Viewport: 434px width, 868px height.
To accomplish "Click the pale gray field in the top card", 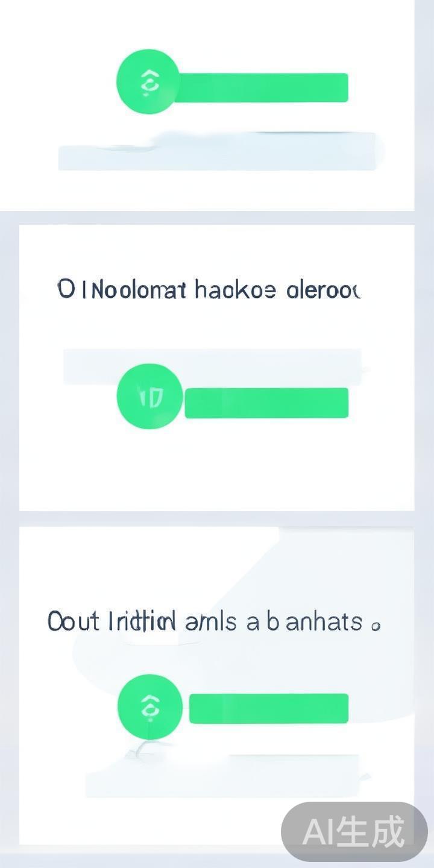I will (x=217, y=154).
